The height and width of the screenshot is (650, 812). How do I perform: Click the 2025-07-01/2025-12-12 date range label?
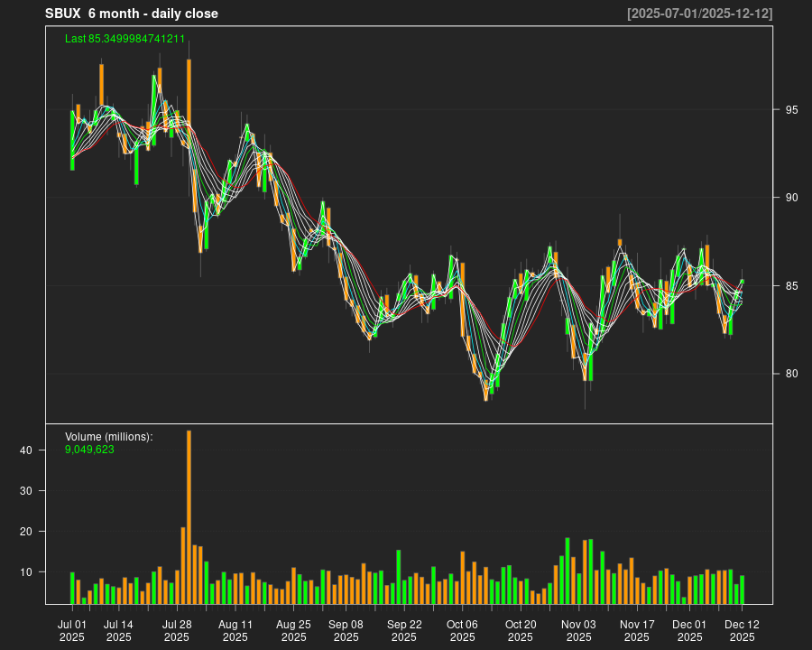[699, 14]
